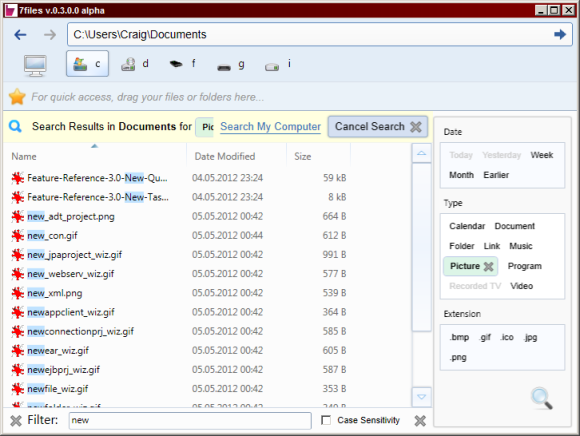This screenshot has width=580, height=436.
Task: Click the Search My Computer link
Action: tap(270, 126)
